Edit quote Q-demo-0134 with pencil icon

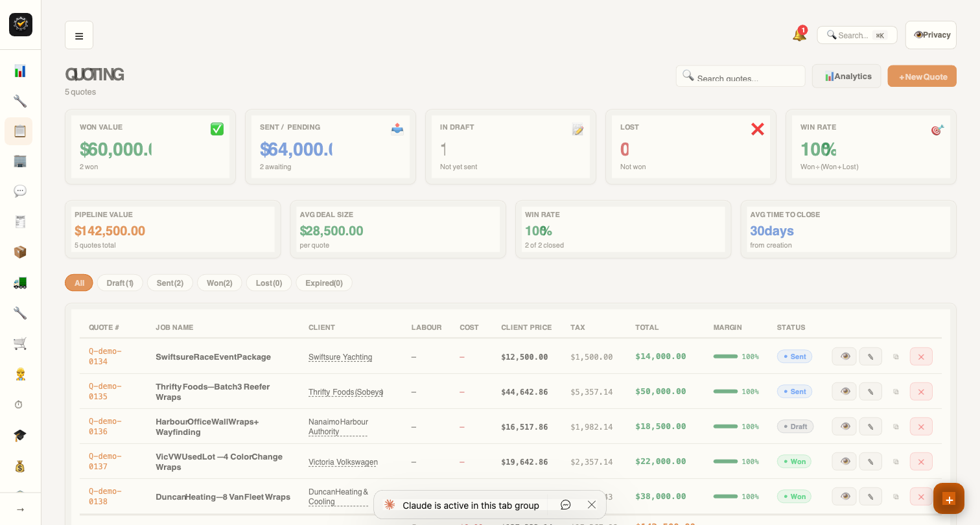point(870,356)
